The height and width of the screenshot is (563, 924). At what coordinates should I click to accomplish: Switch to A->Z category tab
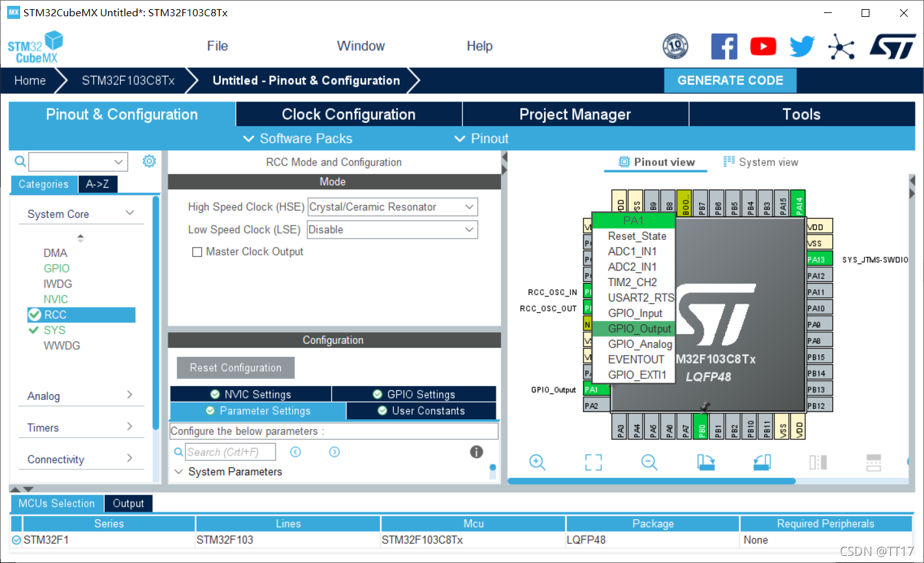97,184
